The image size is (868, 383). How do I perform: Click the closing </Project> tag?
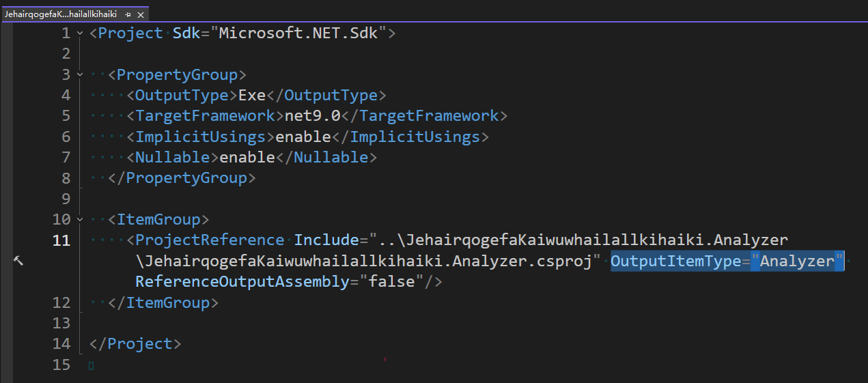pos(135,344)
